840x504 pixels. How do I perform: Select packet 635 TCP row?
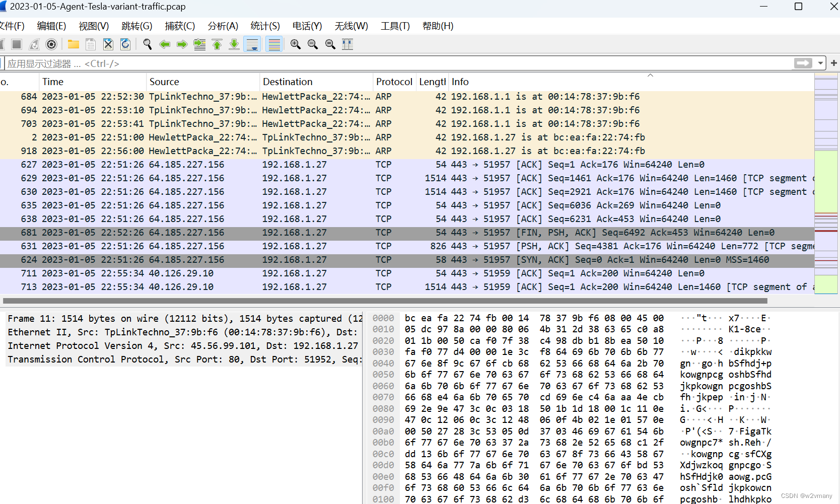point(407,205)
